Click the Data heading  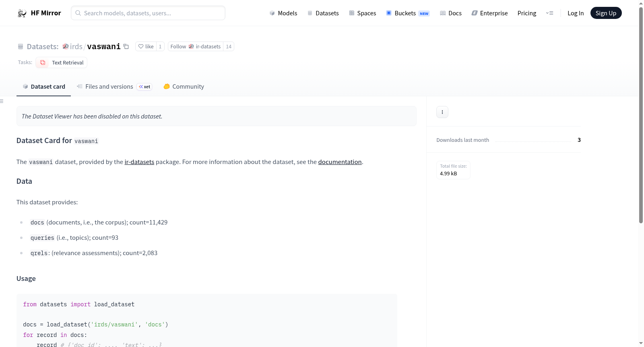point(24,181)
